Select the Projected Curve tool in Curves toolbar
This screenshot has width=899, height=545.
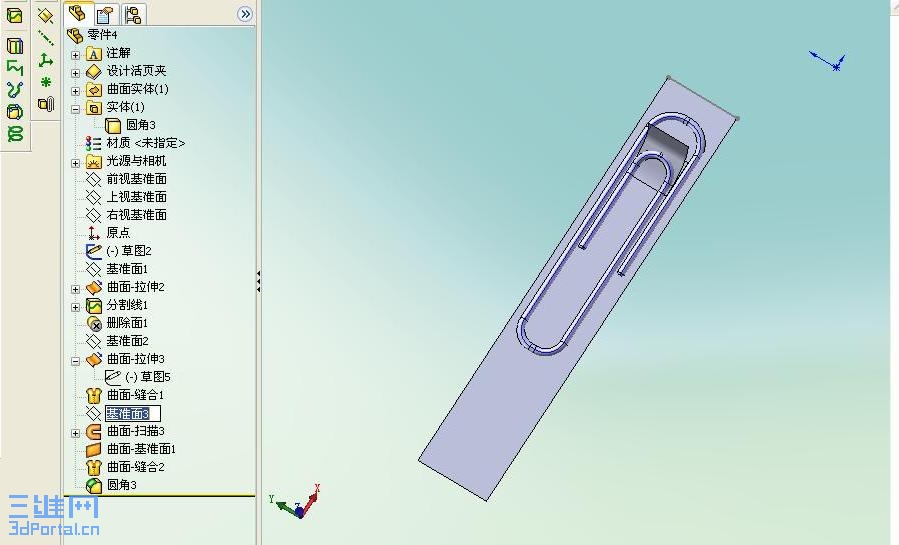point(15,45)
